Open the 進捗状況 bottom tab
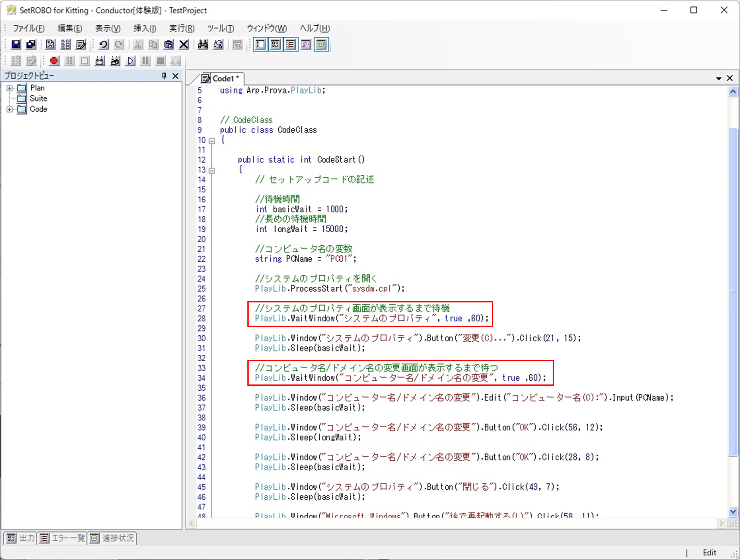The width and height of the screenshot is (740, 560). tap(112, 538)
